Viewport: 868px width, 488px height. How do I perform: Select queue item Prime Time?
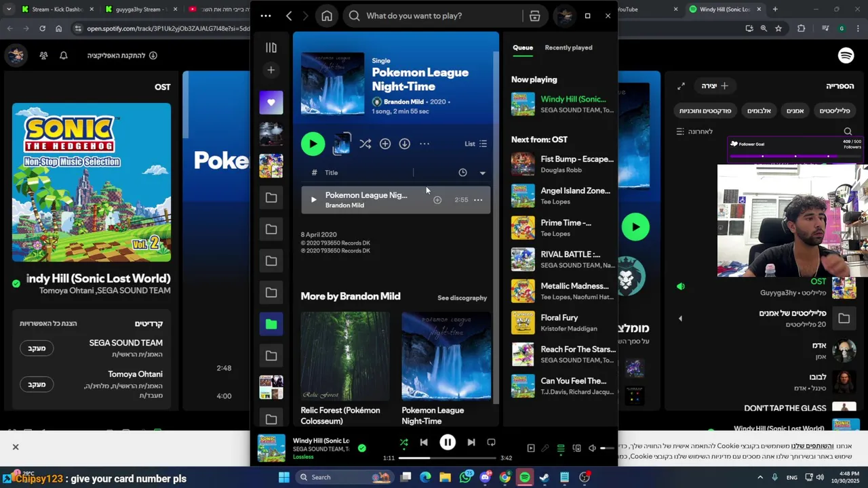tap(563, 228)
